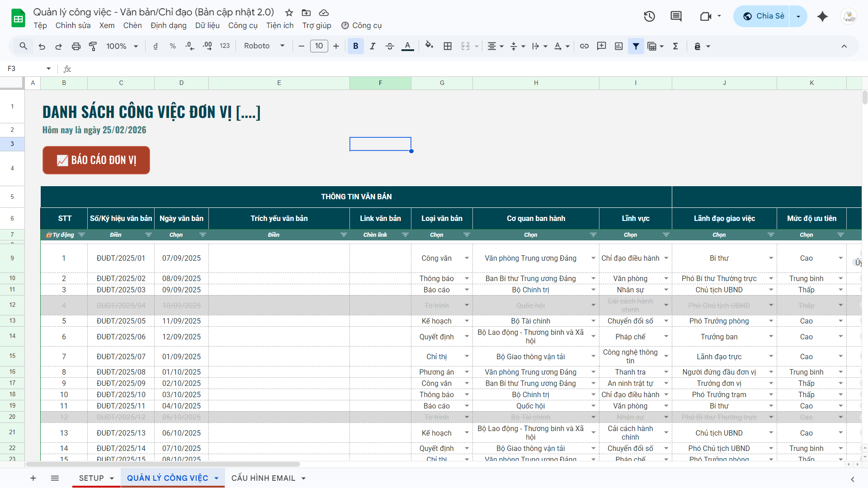Open the fill color paint bucket

coord(429,46)
